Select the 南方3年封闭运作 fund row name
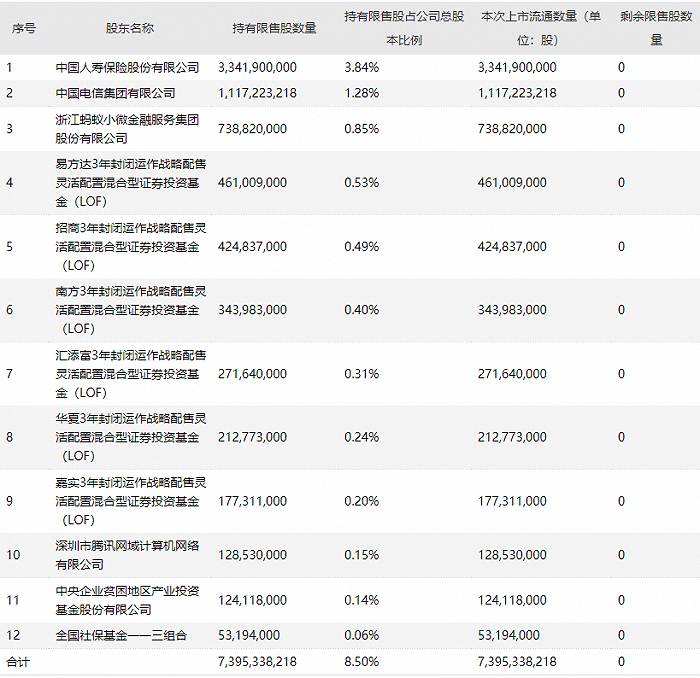The image size is (700, 678). (x=130, y=310)
